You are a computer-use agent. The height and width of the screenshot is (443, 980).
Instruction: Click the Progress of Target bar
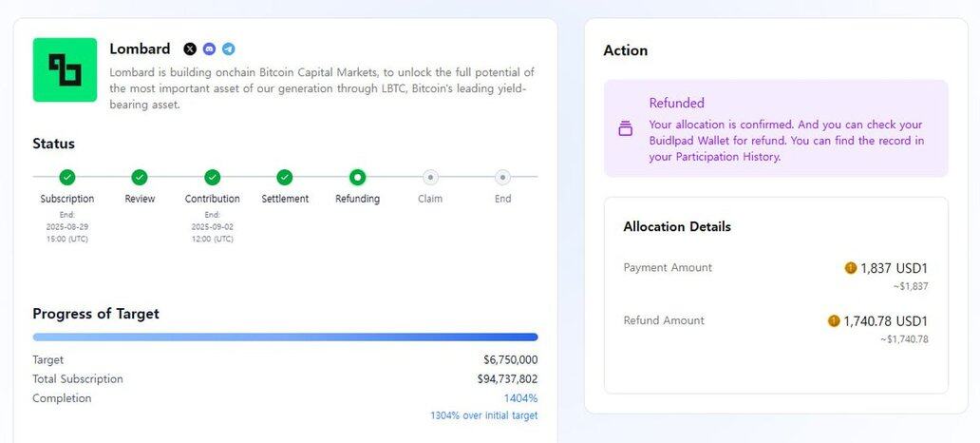click(285, 337)
